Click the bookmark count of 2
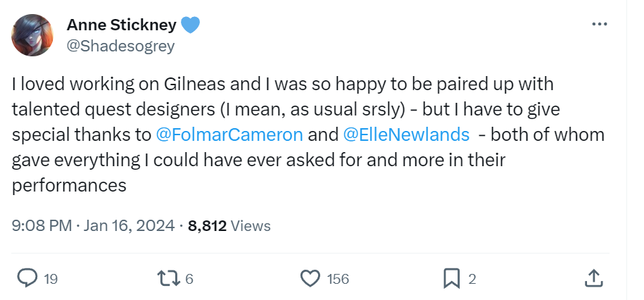The width and height of the screenshot is (644, 300). [472, 279]
